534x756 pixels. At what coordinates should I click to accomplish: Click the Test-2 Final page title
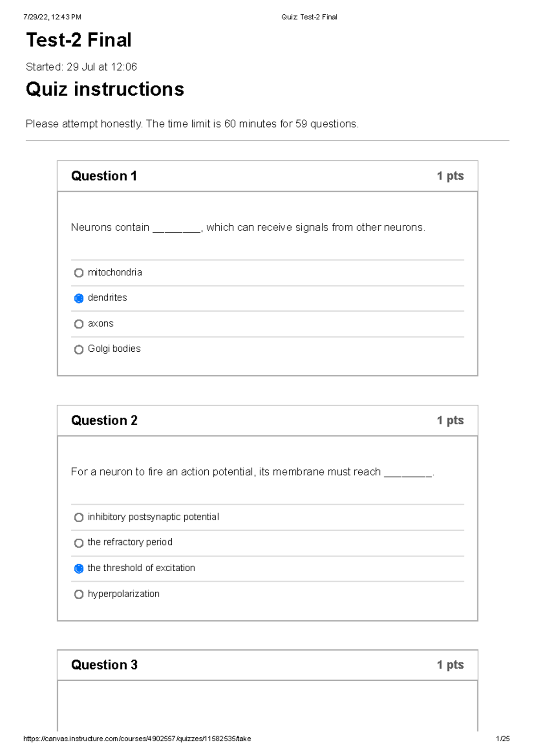pos(79,41)
